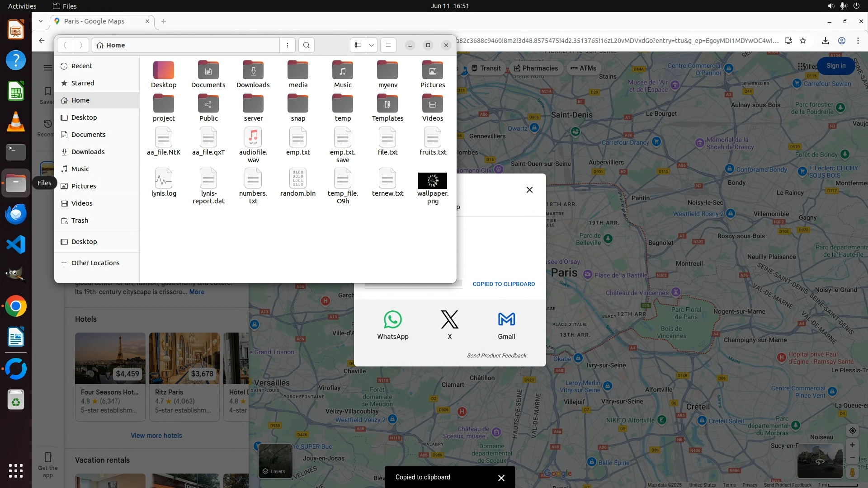Open view options dropdown arrow in Files
This screenshot has width=868, height=488.
point(372,45)
